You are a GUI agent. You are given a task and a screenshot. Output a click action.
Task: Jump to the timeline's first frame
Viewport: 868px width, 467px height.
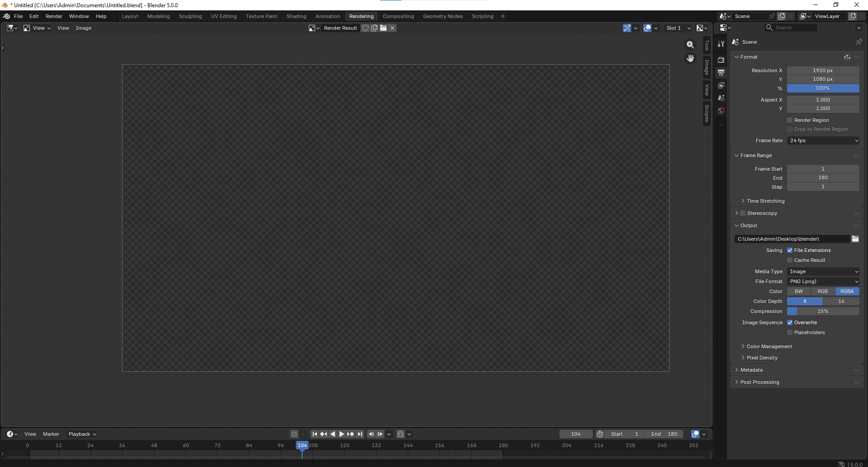click(315, 434)
